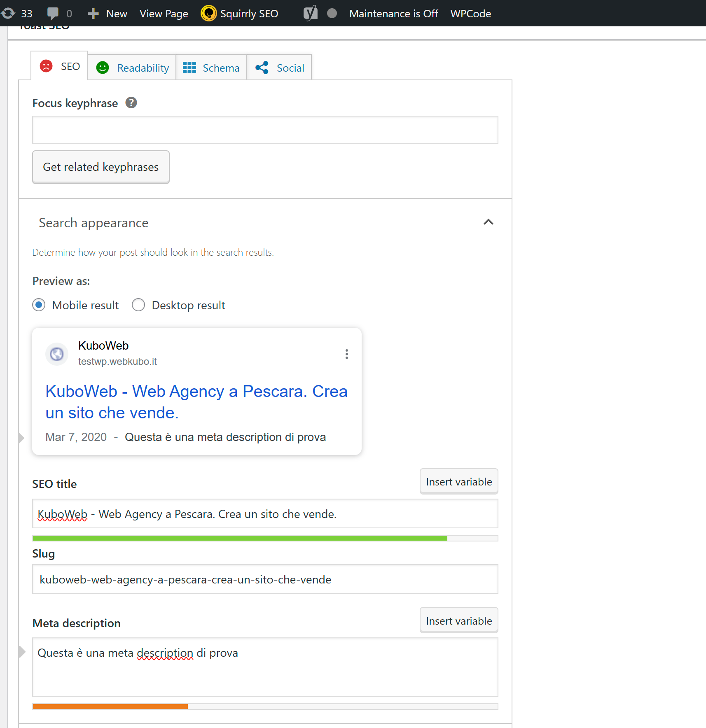706x728 pixels.
Task: Click into the Focus keyphrase field
Action: [x=265, y=130]
